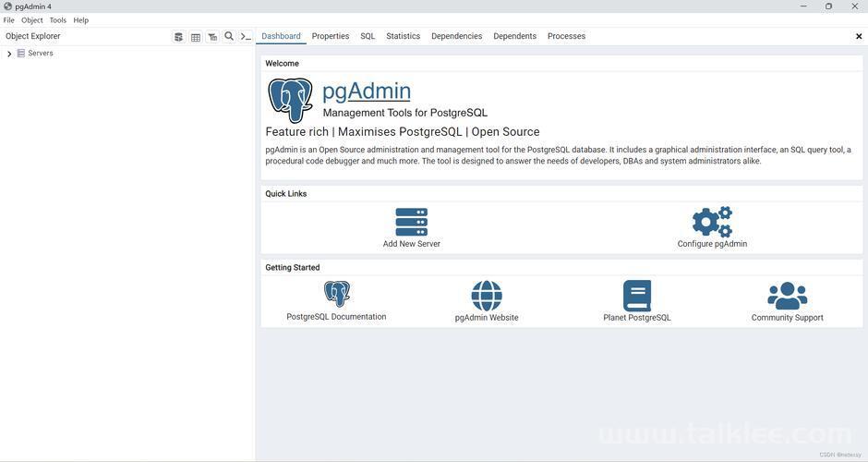Click 'Management Tools for PostgreSQL' subtitle
The height and width of the screenshot is (462, 868).
coord(405,113)
